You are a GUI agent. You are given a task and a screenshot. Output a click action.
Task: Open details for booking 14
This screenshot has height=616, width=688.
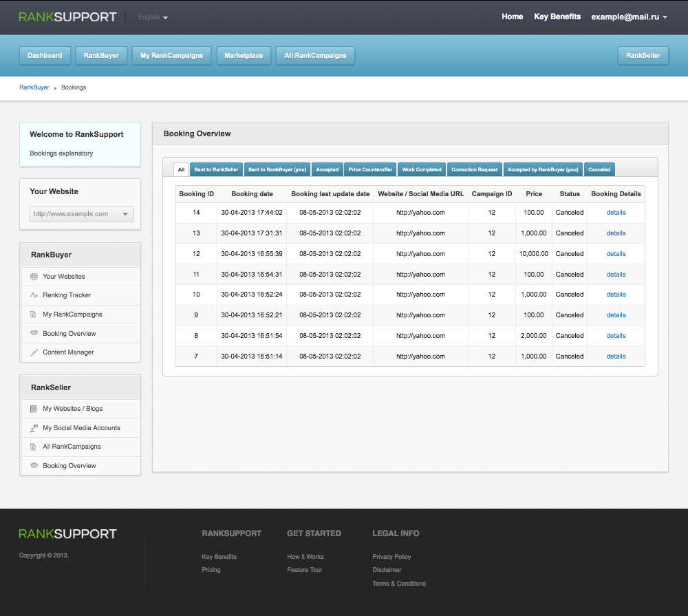(x=616, y=213)
